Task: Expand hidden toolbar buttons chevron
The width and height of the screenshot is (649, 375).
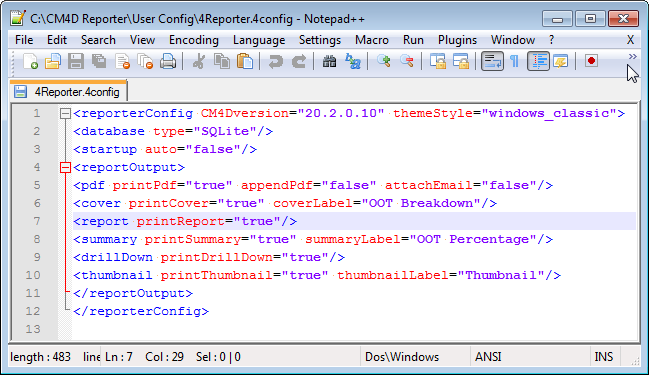Action: coord(632,56)
